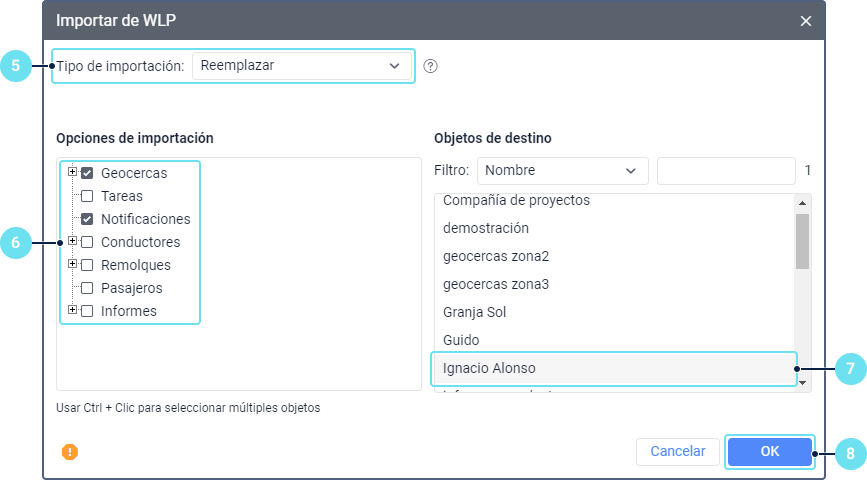
Task: Focus the filter text input field
Action: pyautogui.click(x=725, y=171)
